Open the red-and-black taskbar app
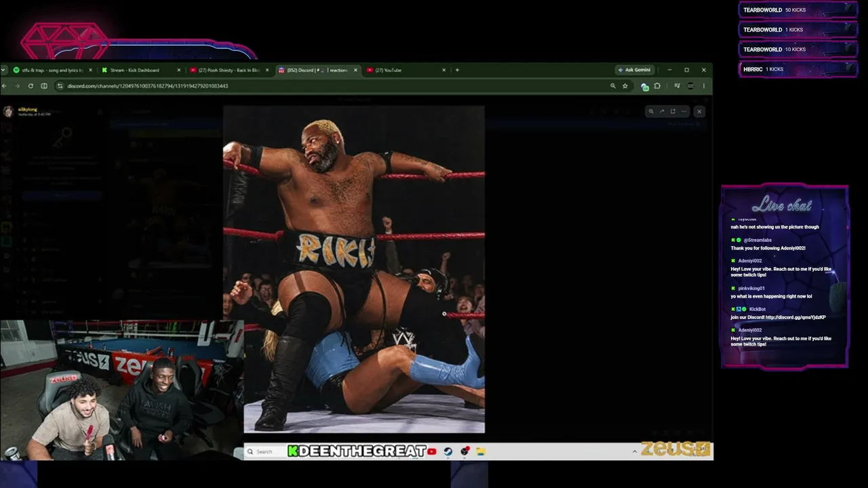Viewport: 868px width, 488px height. click(x=465, y=451)
